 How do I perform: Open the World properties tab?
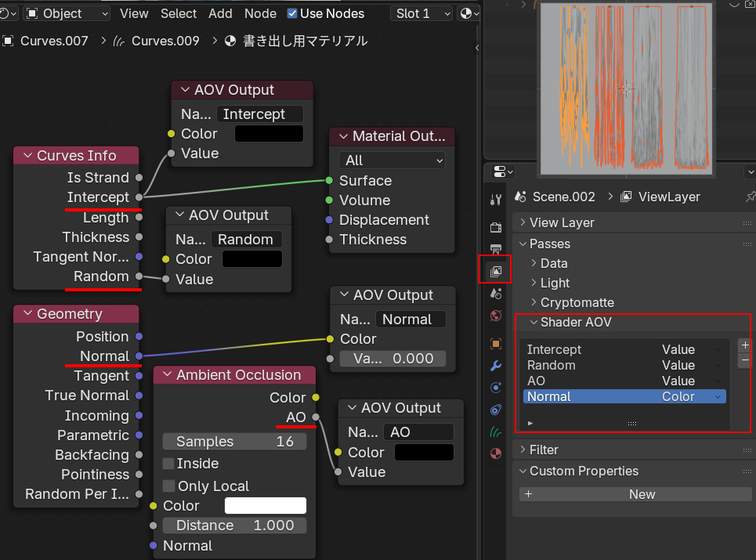pyautogui.click(x=495, y=316)
